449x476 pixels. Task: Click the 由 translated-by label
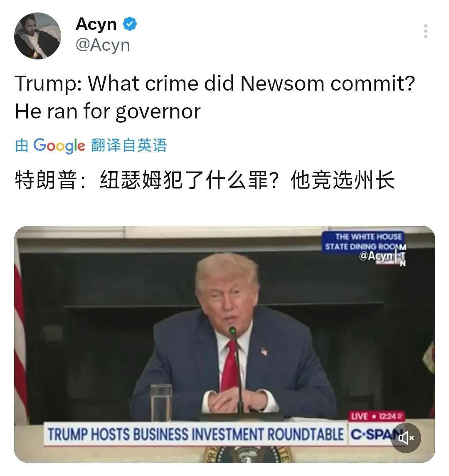[x=22, y=145]
